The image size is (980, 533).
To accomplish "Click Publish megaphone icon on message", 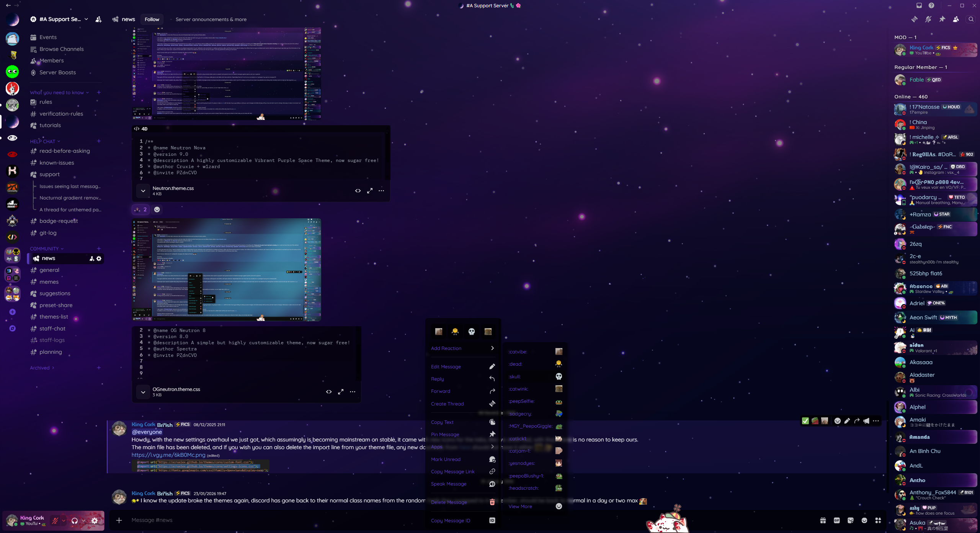I will 866,421.
